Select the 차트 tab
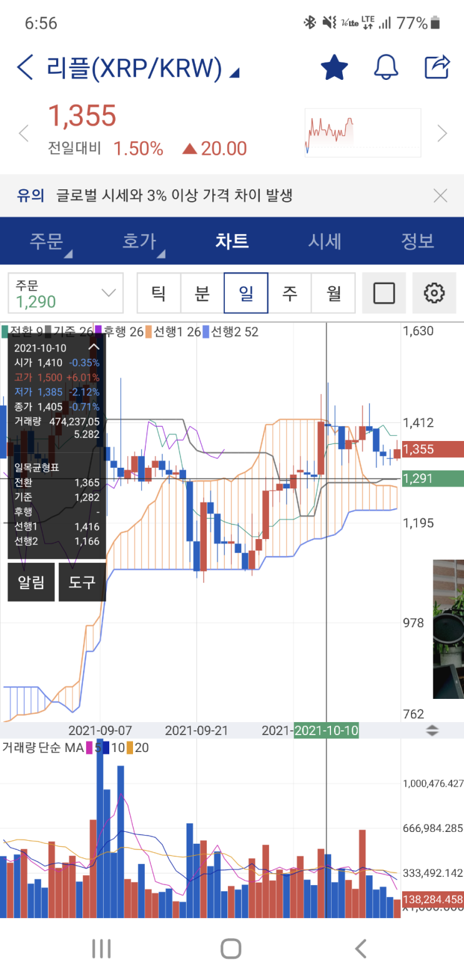This screenshot has height=980, width=464. point(232,241)
